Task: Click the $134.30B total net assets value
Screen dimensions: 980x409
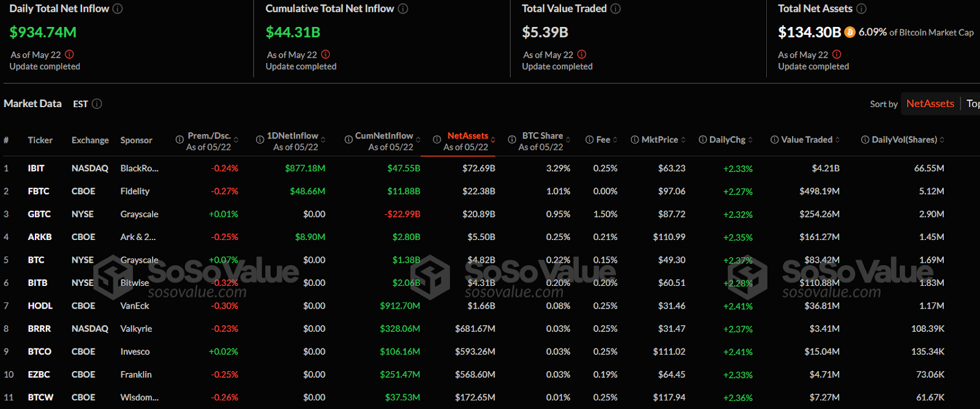Action: (x=809, y=32)
